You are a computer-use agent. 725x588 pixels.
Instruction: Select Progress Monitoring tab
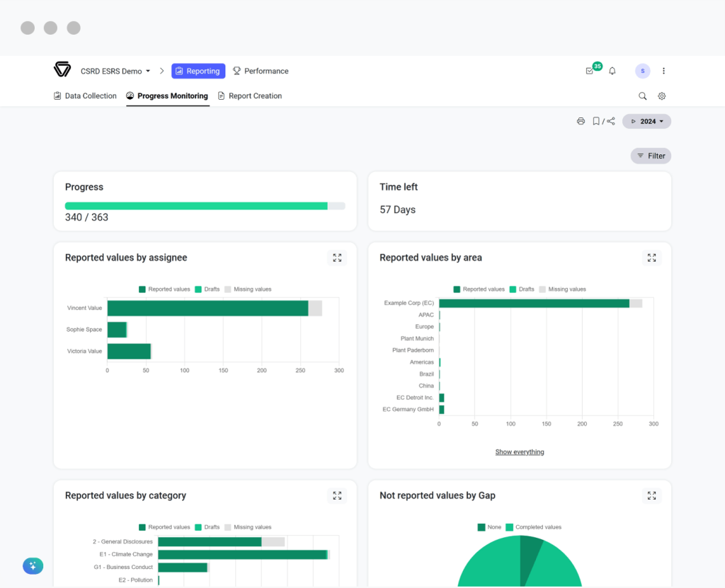pos(167,96)
